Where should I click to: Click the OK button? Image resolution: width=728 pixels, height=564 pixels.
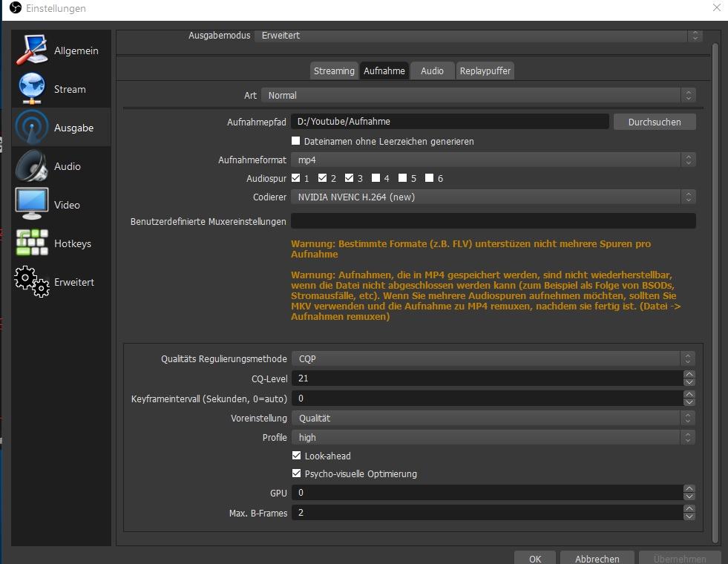tap(535, 558)
